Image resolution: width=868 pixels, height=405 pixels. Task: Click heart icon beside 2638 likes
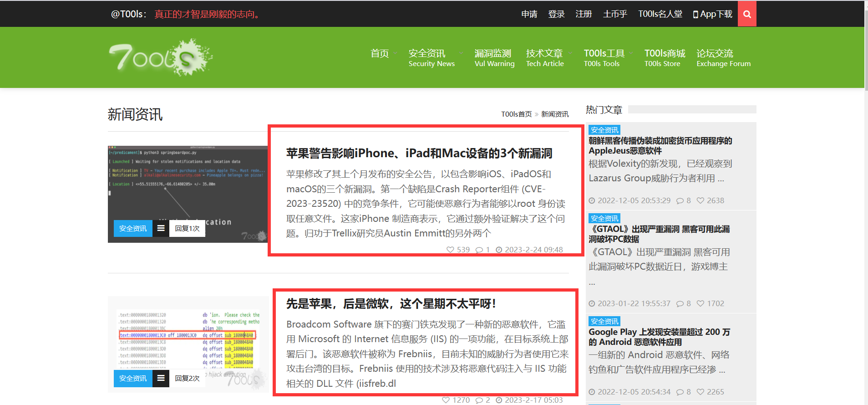700,200
